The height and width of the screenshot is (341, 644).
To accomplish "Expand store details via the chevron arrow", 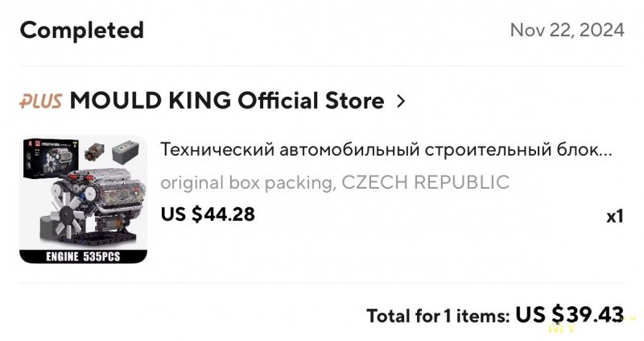I will pyautogui.click(x=401, y=102).
